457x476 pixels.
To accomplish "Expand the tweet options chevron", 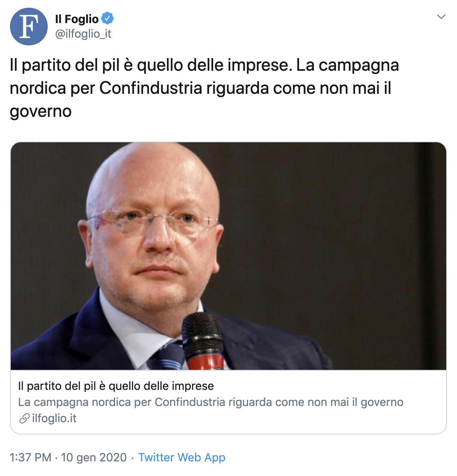I will 441,17.
